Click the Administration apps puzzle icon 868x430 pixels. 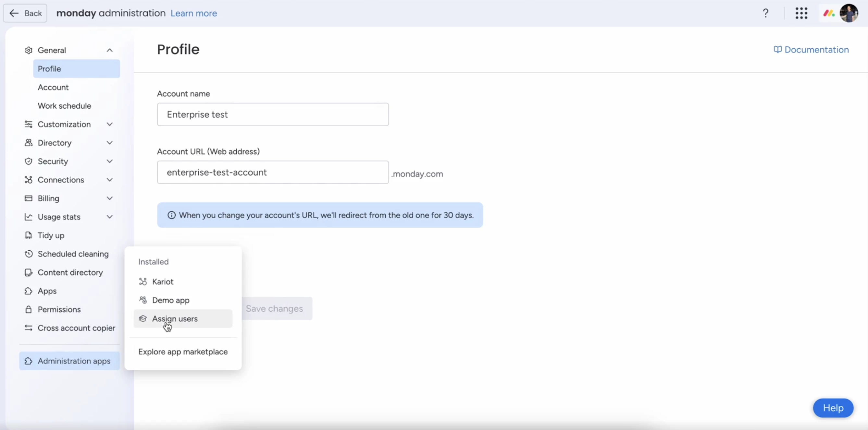[29, 361]
